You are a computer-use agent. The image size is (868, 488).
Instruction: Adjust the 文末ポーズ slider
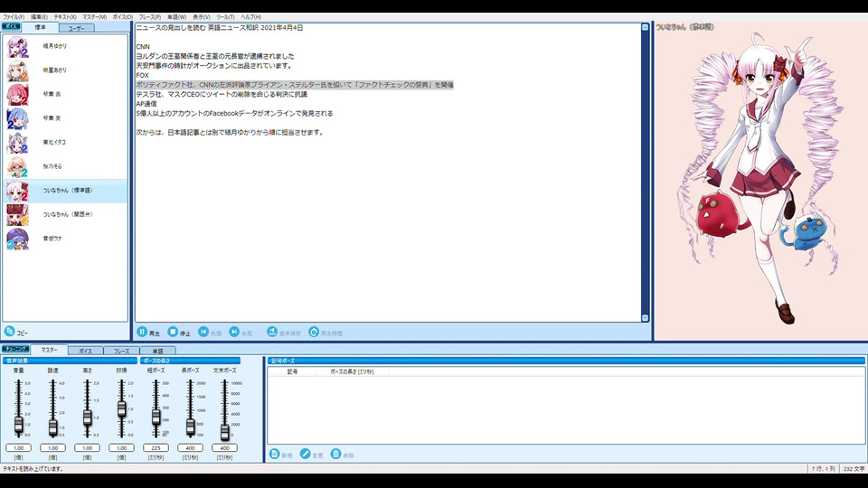pyautogui.click(x=224, y=432)
